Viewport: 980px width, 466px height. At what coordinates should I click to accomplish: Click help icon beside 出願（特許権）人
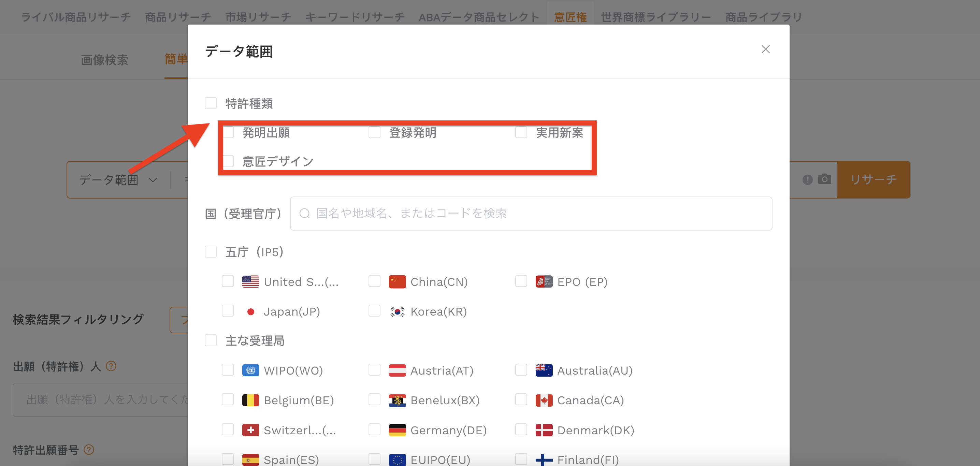pyautogui.click(x=111, y=366)
